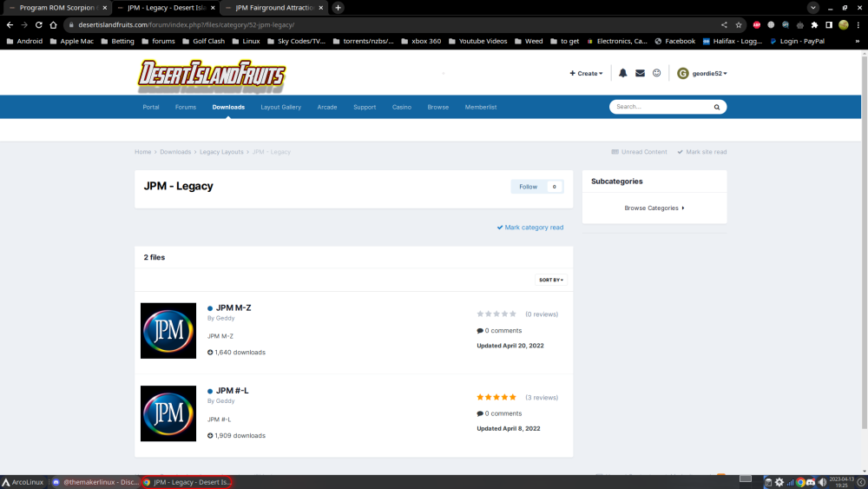The image size is (868, 489).
Task: Open the messages envelope icon
Action: click(640, 73)
